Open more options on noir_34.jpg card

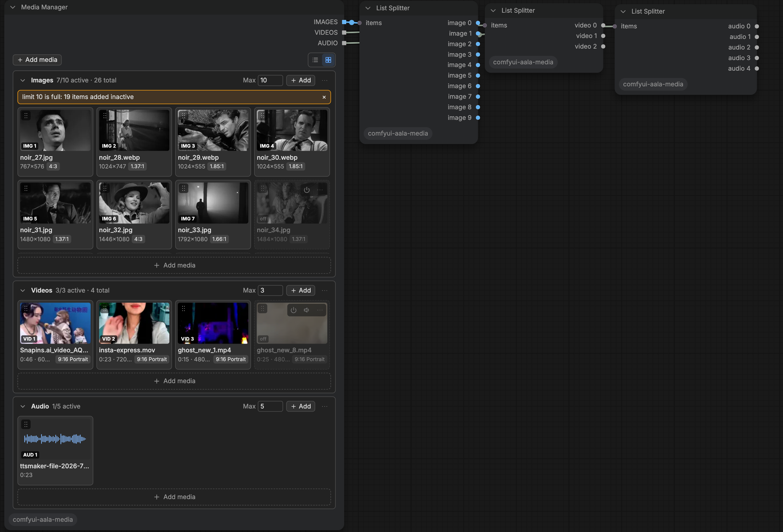(320, 190)
